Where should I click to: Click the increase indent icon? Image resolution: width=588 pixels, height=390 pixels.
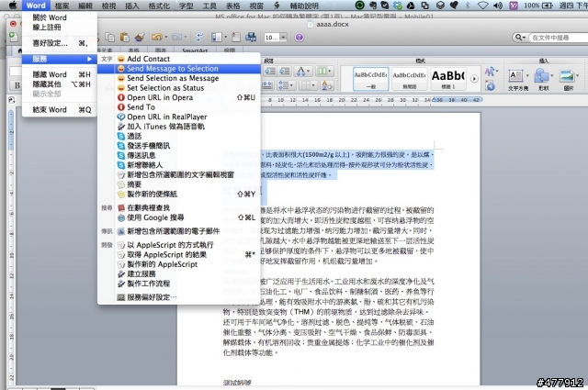(x=285, y=72)
